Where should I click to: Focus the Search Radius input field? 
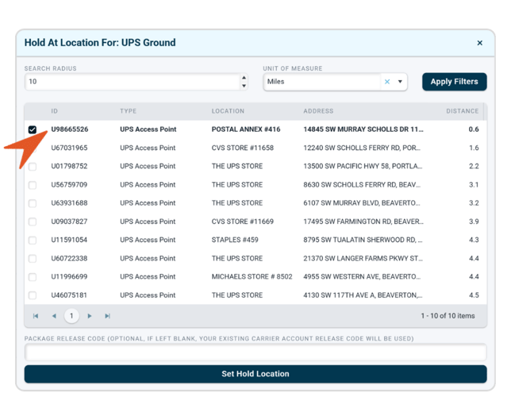pyautogui.click(x=131, y=82)
